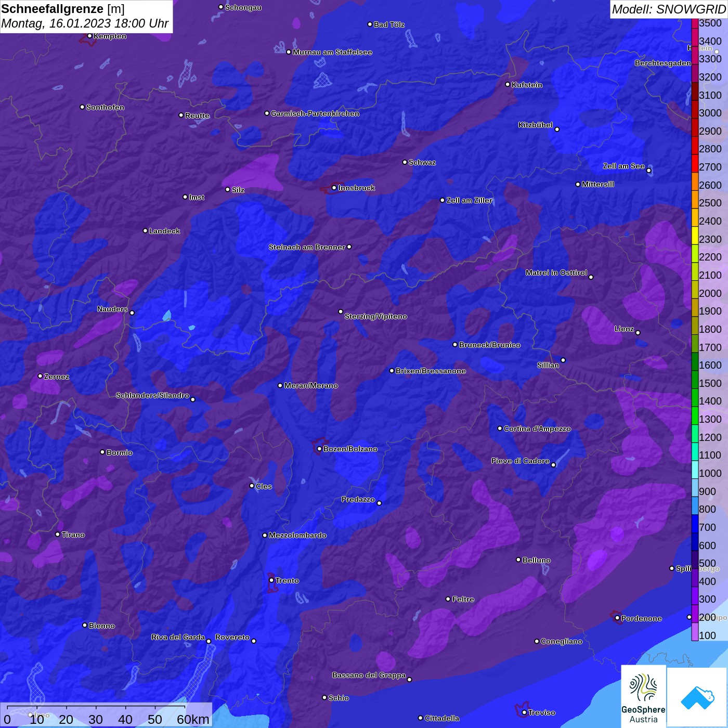
Task: Click the date Montag, 16.01.2023 18:00 Uhr
Action: click(x=85, y=23)
